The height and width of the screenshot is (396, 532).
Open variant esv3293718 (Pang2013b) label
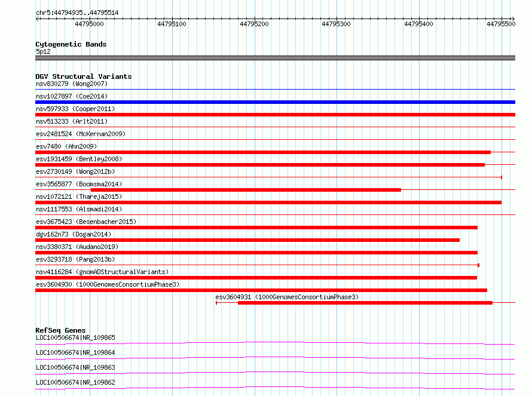click(x=75, y=259)
